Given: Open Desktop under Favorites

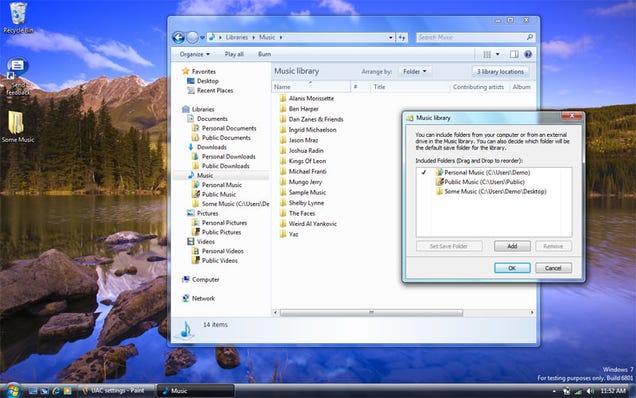Looking at the screenshot, I should [x=203, y=81].
